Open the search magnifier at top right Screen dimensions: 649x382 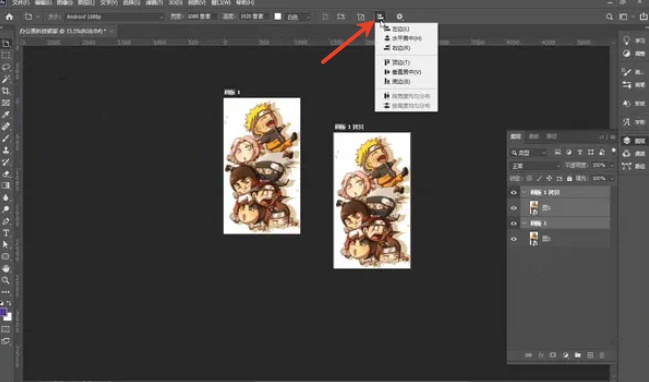[609, 17]
